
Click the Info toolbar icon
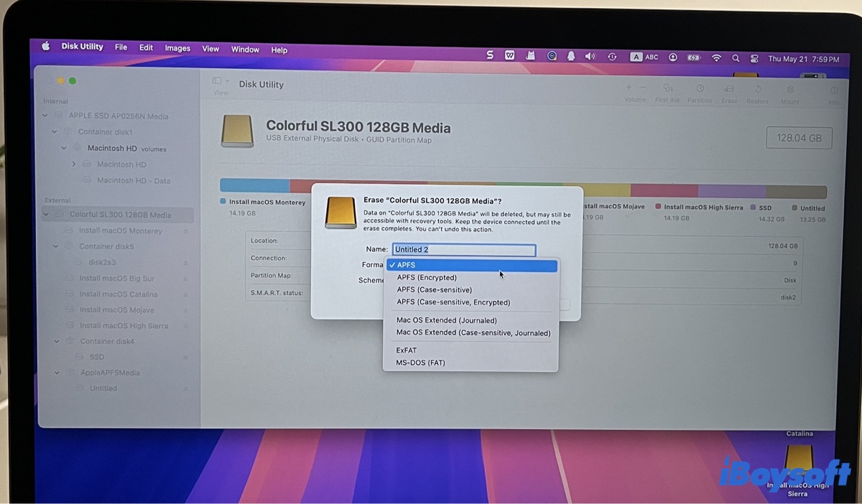click(x=834, y=90)
